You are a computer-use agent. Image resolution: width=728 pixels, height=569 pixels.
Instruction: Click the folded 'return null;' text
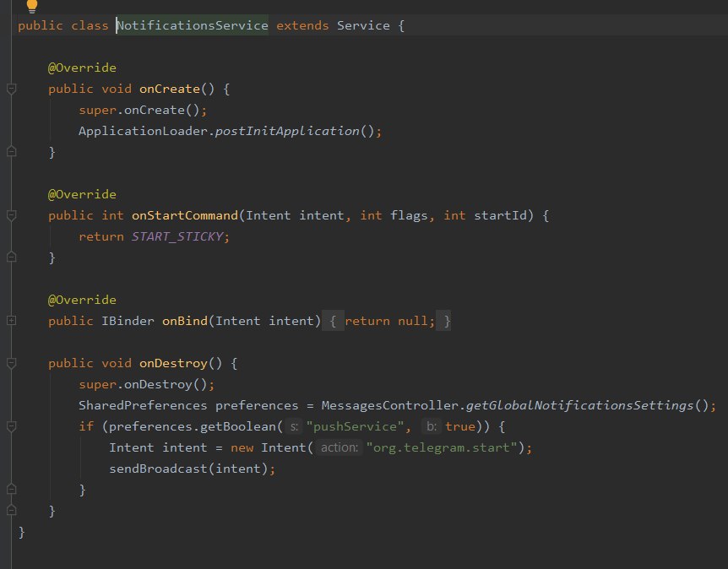click(389, 321)
